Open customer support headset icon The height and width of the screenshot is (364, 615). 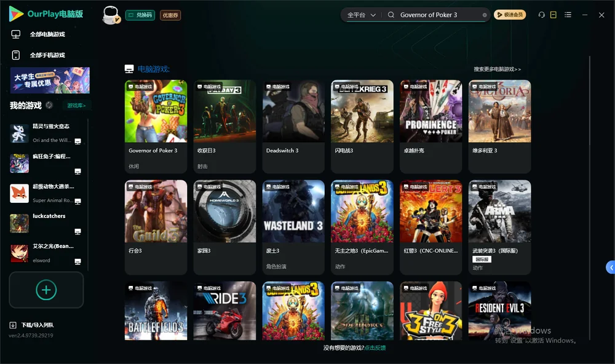pyautogui.click(x=542, y=15)
